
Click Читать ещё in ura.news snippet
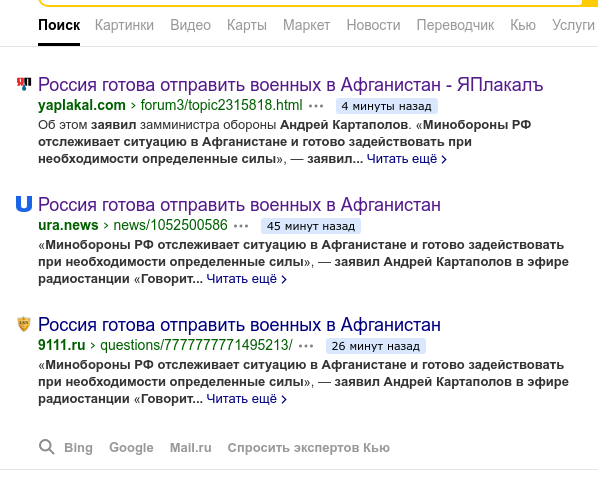click(246, 279)
